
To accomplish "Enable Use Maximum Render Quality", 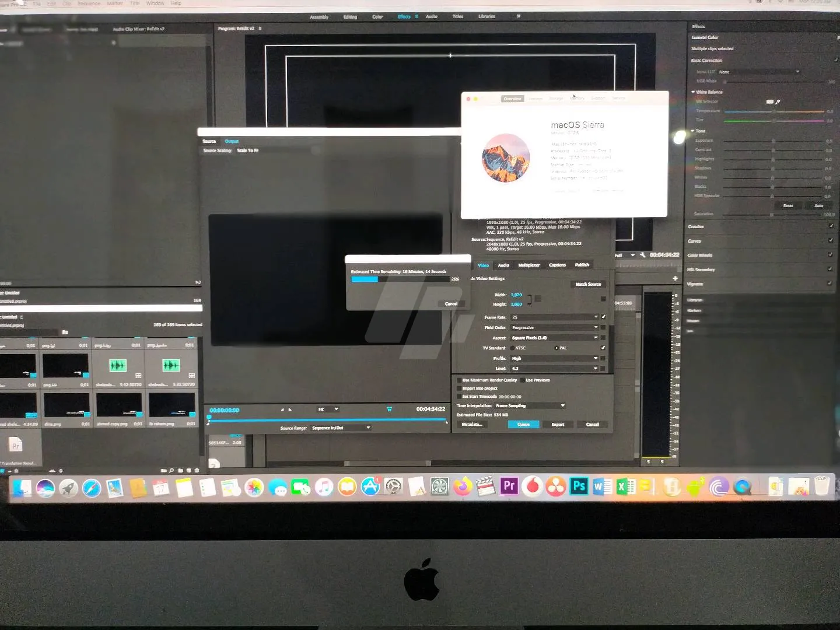I will 459,380.
